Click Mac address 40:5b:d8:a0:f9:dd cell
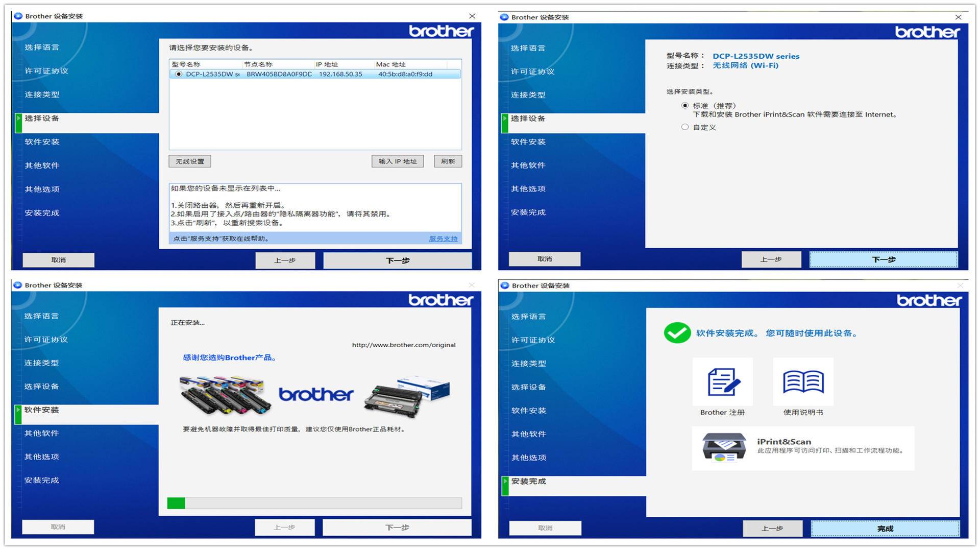The image size is (980, 550). coord(405,74)
